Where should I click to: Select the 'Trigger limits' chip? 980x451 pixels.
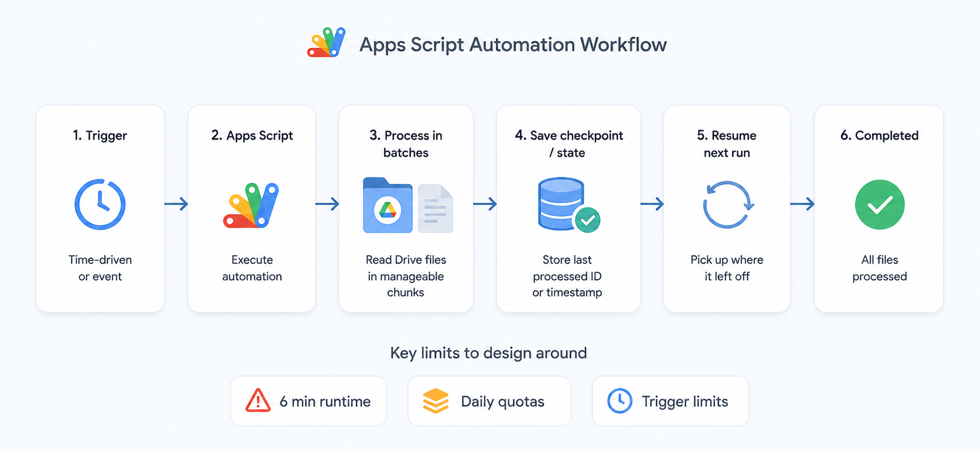pos(671,401)
